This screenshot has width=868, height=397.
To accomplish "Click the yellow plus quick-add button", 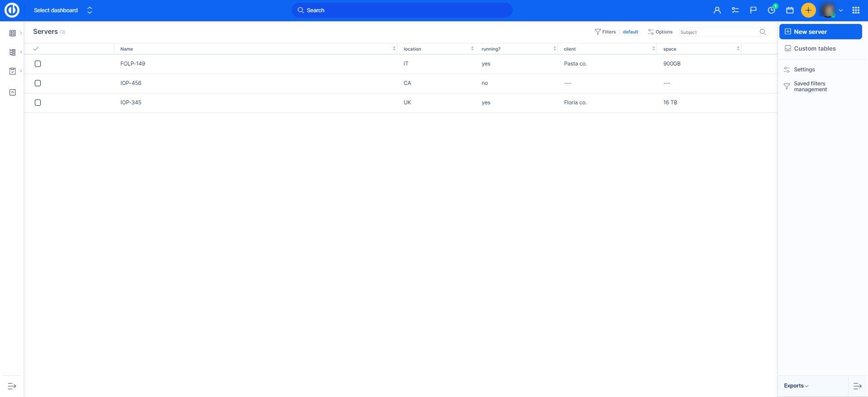I will pos(808,10).
